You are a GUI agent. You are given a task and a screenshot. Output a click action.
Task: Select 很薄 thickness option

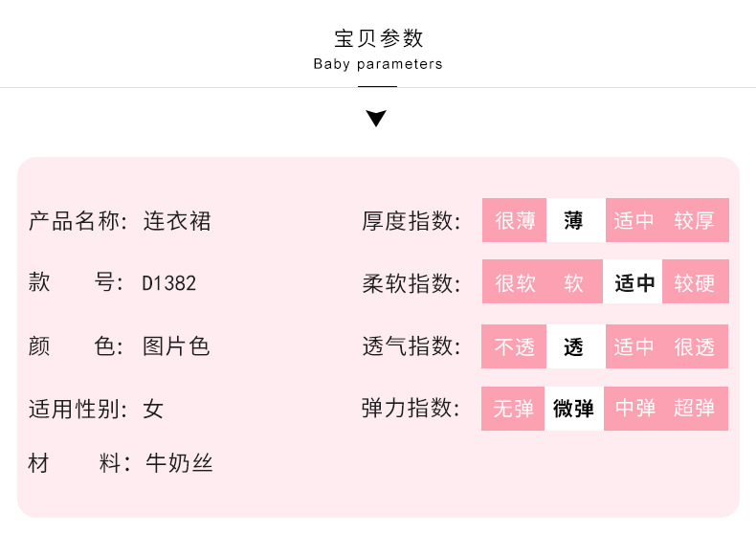(515, 221)
